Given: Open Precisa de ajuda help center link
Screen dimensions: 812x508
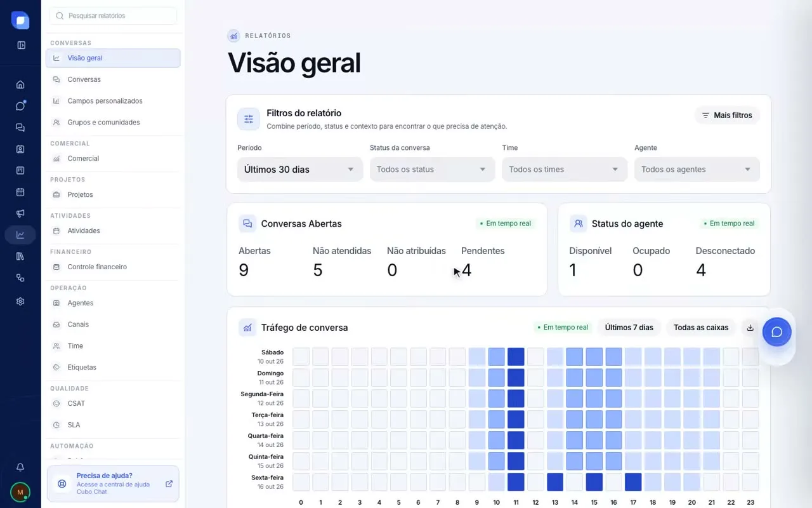Looking at the screenshot, I should click(x=113, y=484).
